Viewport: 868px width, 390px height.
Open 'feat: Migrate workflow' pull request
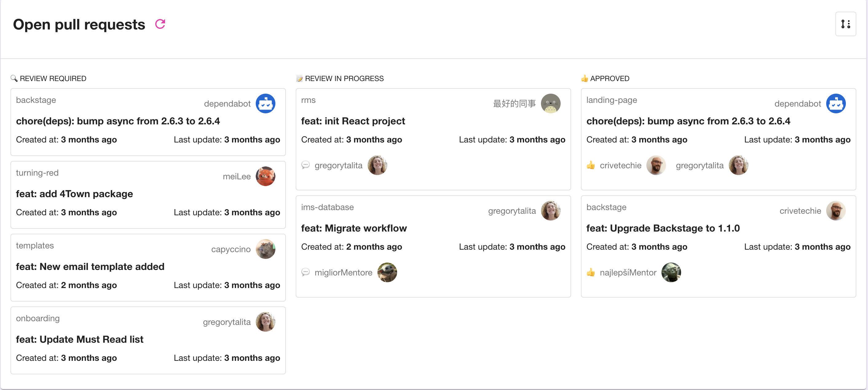[x=354, y=228]
